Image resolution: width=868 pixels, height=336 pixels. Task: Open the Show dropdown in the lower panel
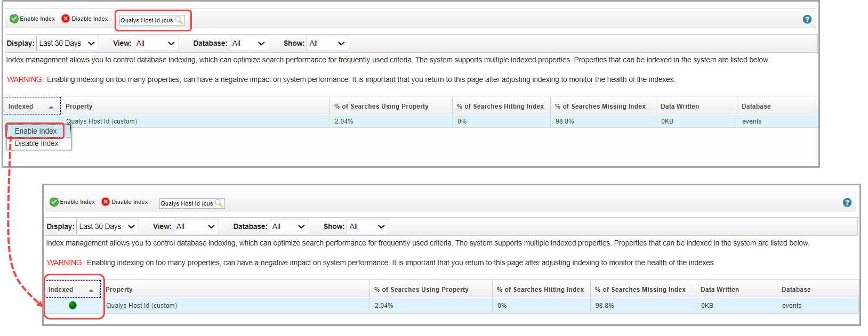coord(367,227)
